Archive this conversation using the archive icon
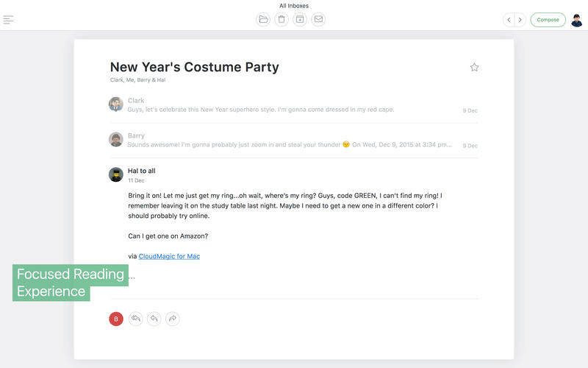The height and width of the screenshot is (368, 588). click(300, 20)
